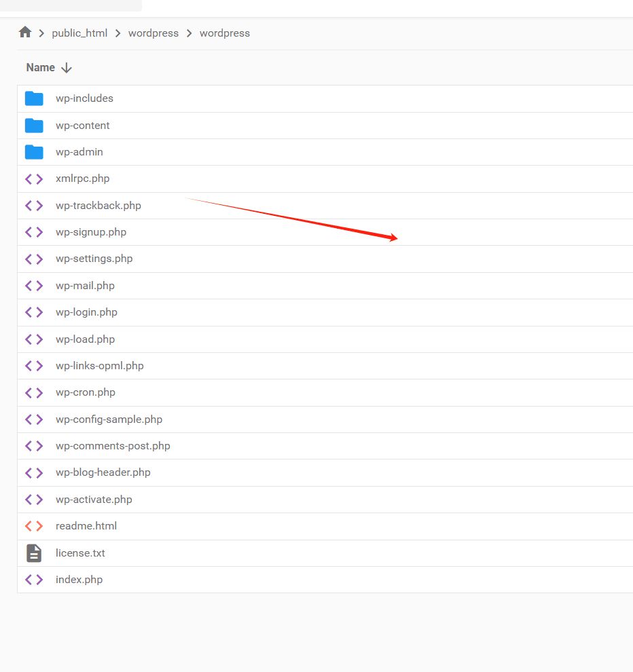Click the code icon beside xmlrpc.php

click(34, 179)
